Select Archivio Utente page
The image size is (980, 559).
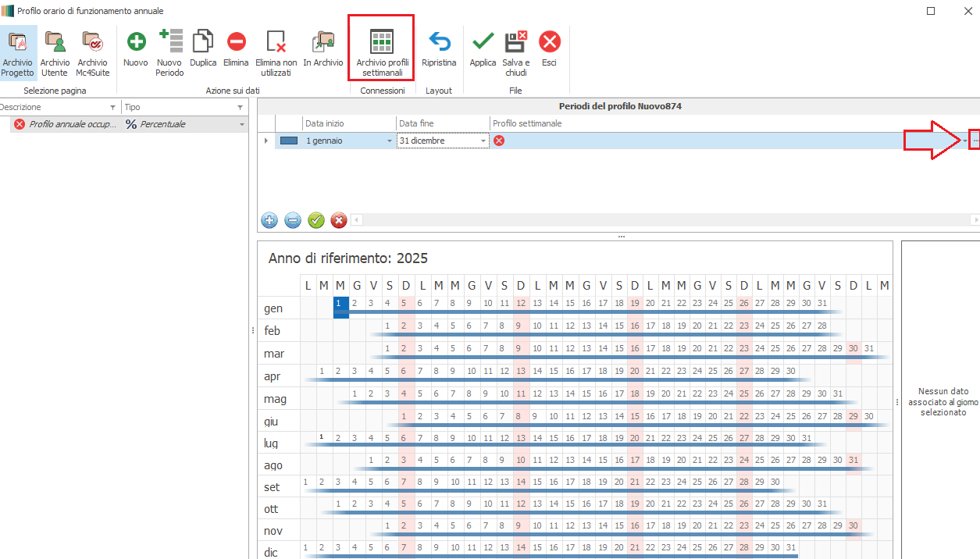coord(55,42)
